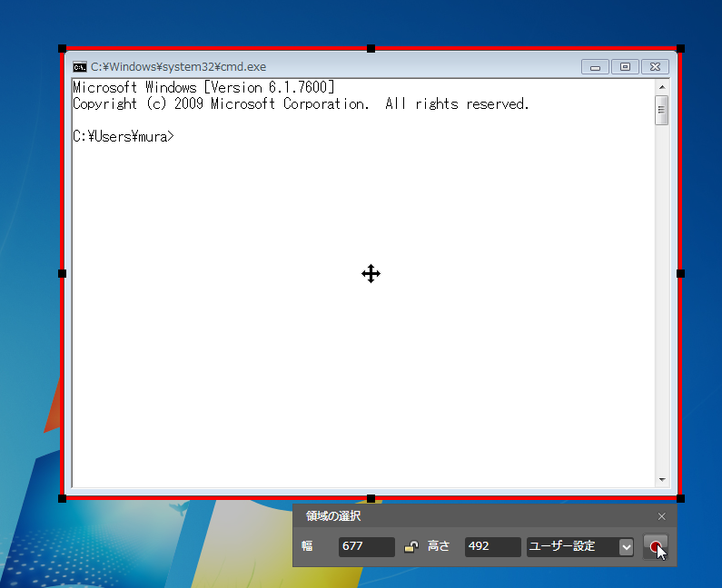Click the bottom-middle selection handle
Image resolution: width=722 pixels, height=588 pixels.
[371, 498]
